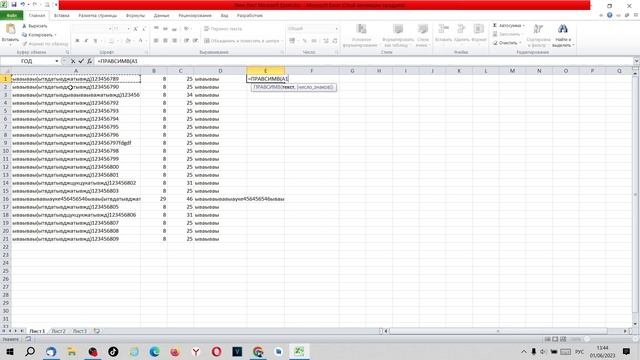Save the workbook using the floppy disk icon
The image size is (640, 360).
click(14, 5)
